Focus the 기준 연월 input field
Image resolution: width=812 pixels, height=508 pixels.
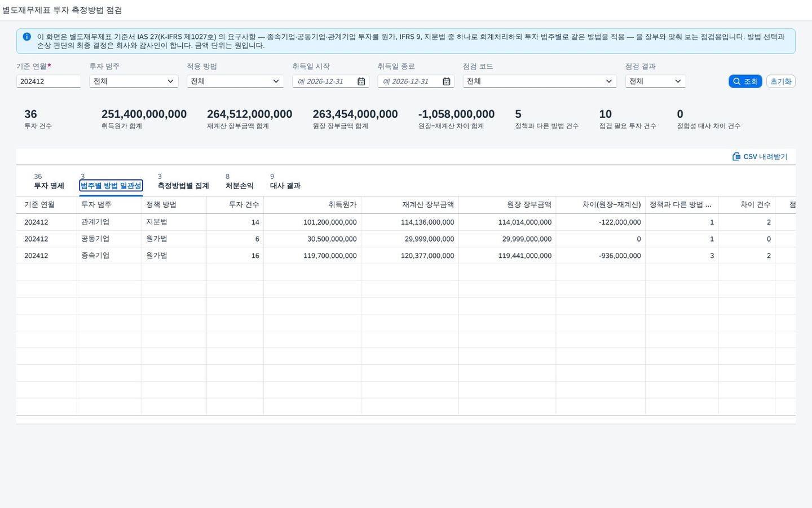coord(48,81)
